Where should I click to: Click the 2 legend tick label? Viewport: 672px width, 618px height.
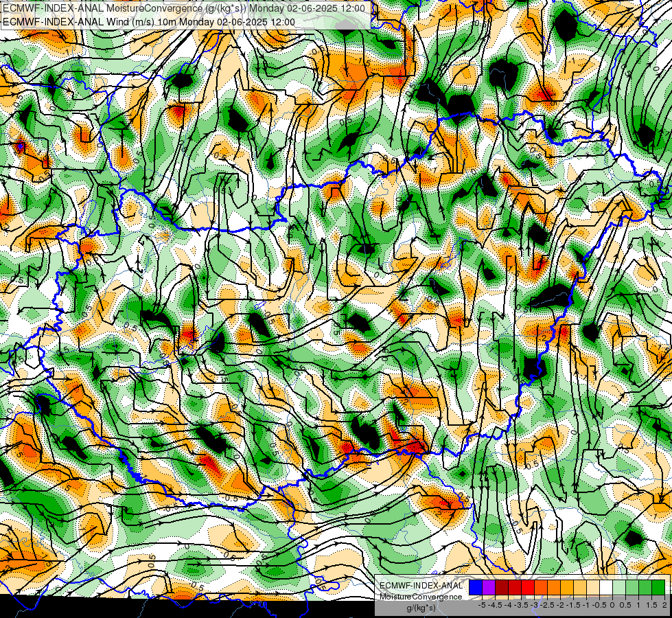pos(664,605)
